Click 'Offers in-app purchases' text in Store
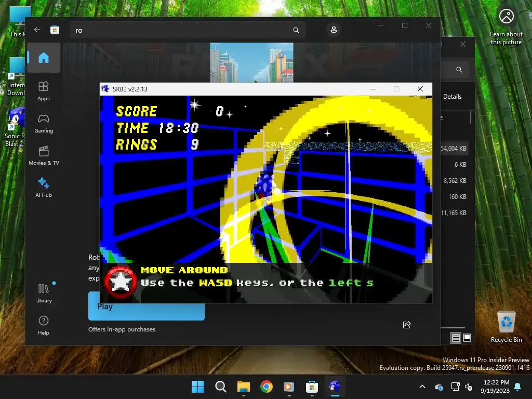Viewport: 532px width, 399px height. coord(122,329)
